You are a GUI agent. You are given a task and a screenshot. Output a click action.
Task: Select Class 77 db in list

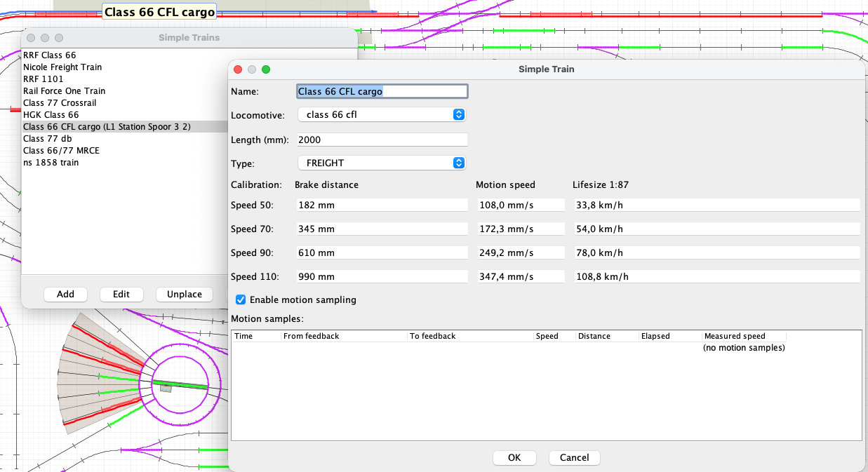pos(125,138)
